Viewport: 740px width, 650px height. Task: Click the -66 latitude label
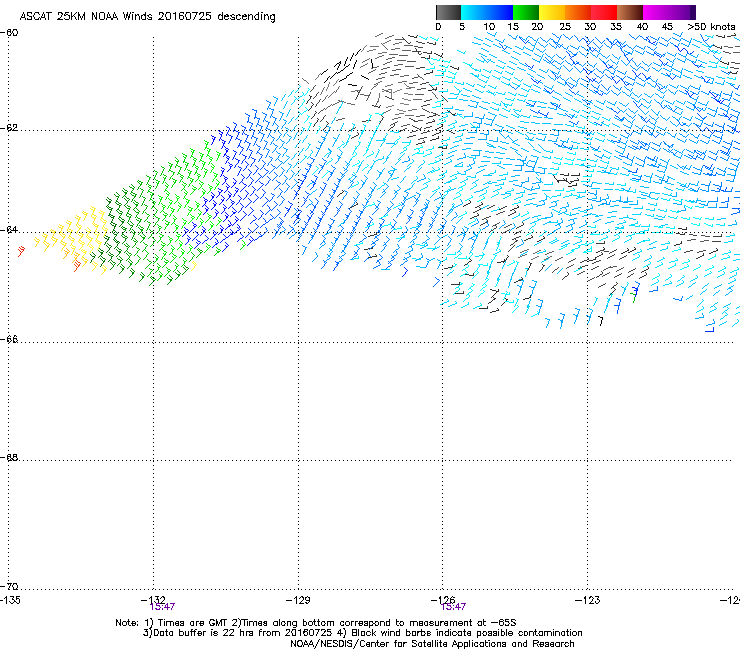[9, 339]
